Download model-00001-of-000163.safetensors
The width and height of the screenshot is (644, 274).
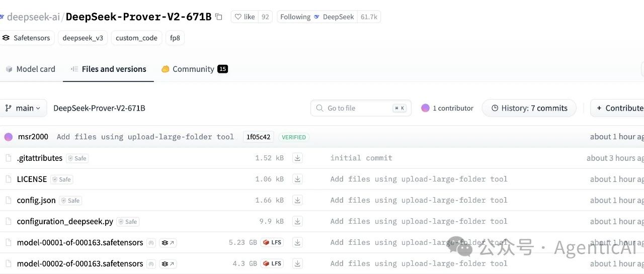298,242
